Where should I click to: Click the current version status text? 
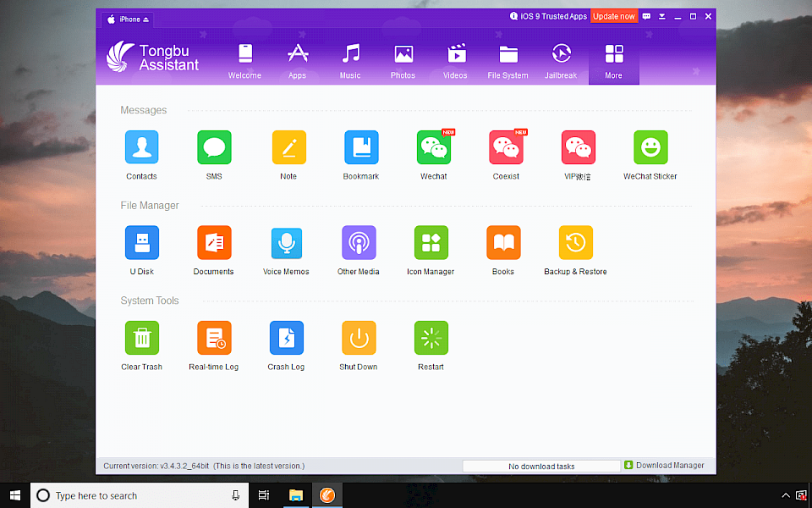pos(204,466)
